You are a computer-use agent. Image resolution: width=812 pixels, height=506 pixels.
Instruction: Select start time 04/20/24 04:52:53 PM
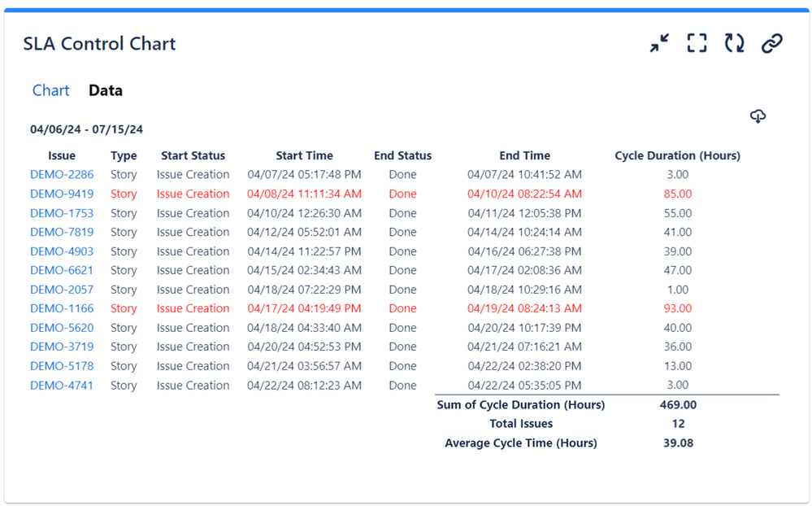(x=305, y=347)
